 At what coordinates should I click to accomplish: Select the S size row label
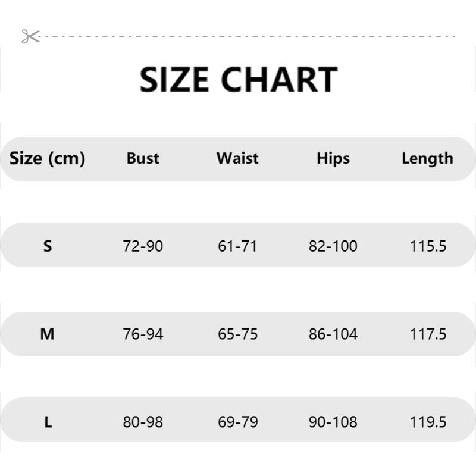point(48,246)
